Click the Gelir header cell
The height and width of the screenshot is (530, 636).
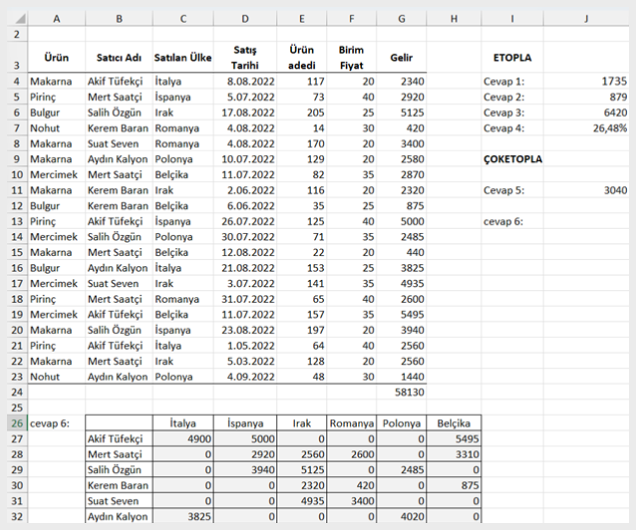click(x=401, y=57)
